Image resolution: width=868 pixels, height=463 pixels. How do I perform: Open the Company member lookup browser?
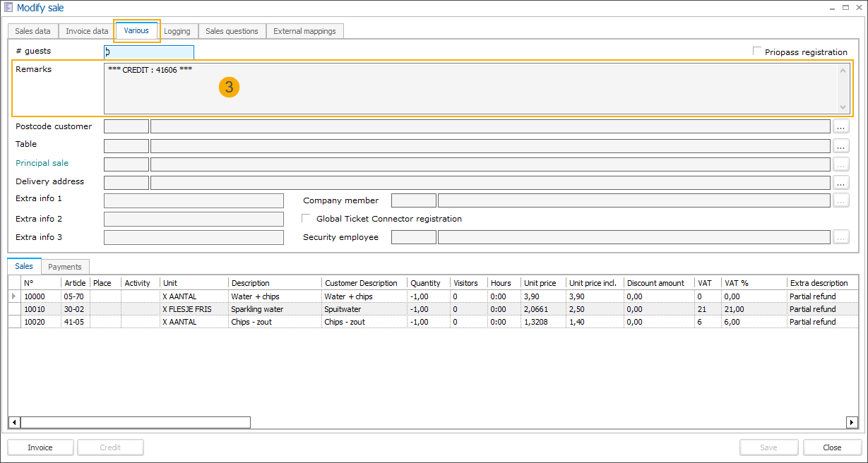(x=841, y=200)
